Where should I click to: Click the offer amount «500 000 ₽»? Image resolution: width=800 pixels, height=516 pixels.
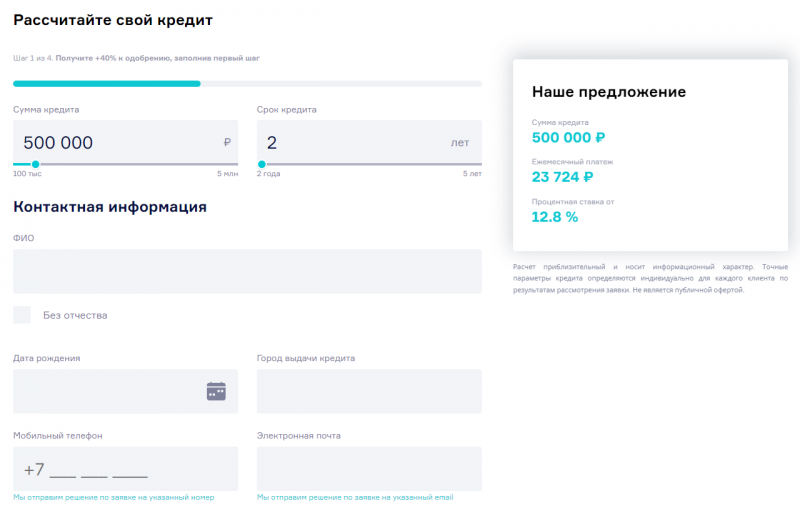[x=568, y=138]
